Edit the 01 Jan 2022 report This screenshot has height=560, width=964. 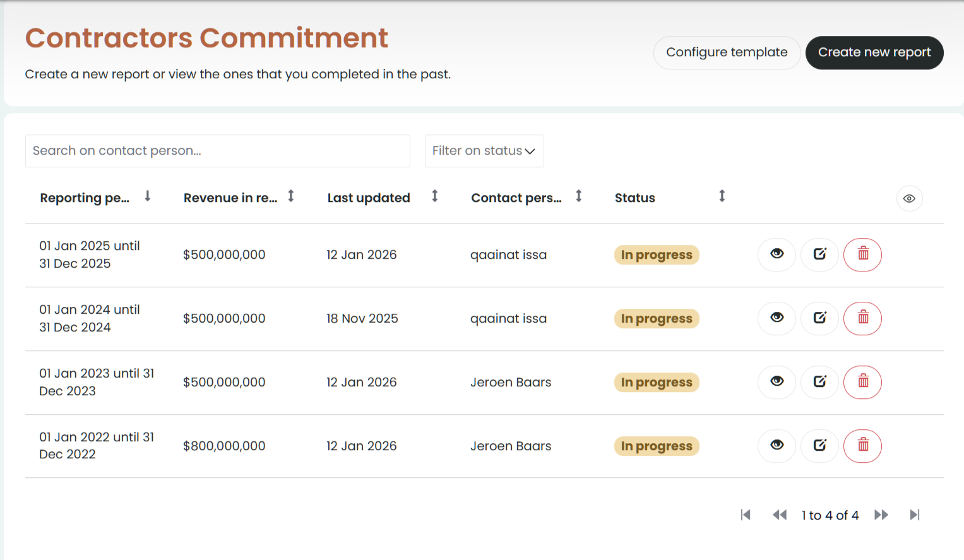pyautogui.click(x=819, y=446)
